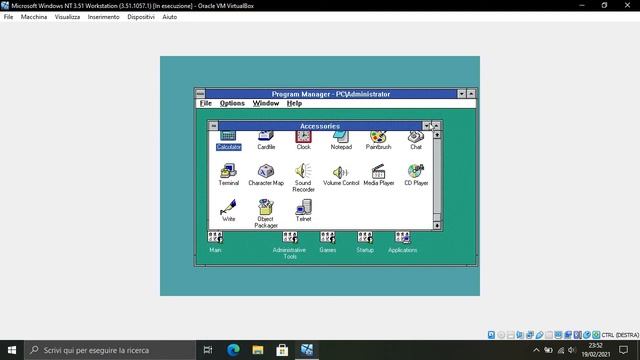Click the Accessories vertical scrollbar thumb
Viewport: 640px width, 360px height.
[x=437, y=217]
